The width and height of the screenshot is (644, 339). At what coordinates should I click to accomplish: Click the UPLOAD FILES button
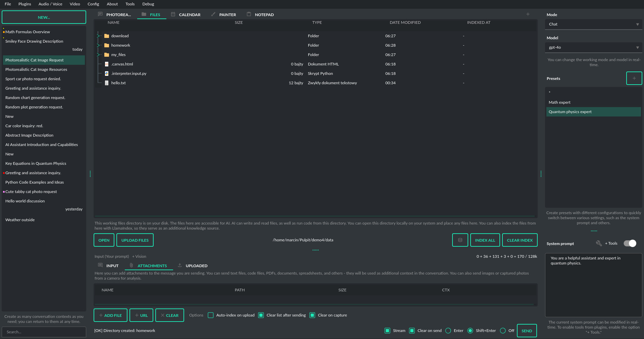point(135,240)
